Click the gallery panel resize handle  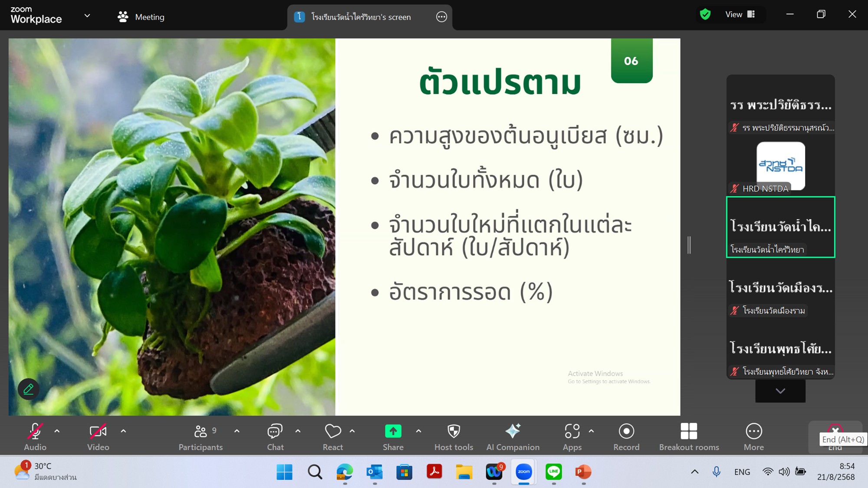point(689,245)
